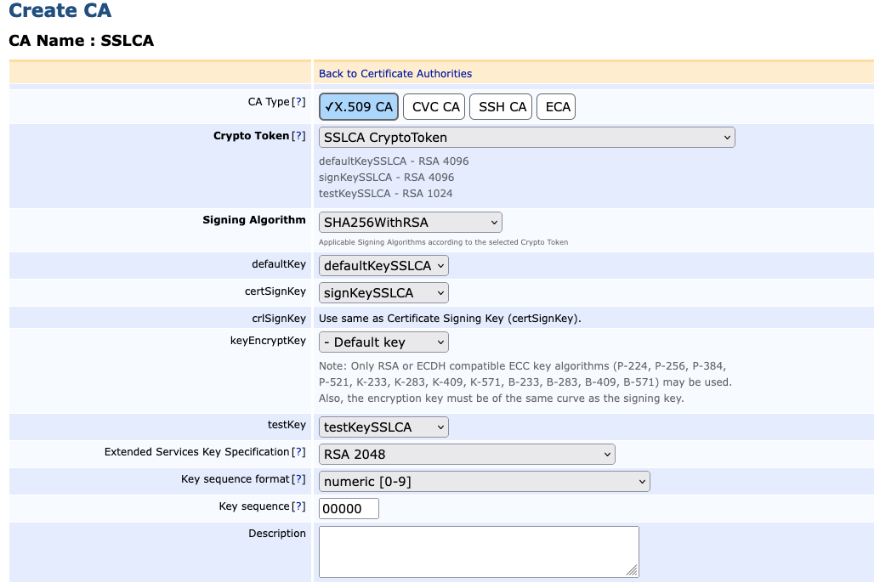Expand the Key sequence format dropdown
The width and height of the screenshot is (880, 588).
coord(484,482)
